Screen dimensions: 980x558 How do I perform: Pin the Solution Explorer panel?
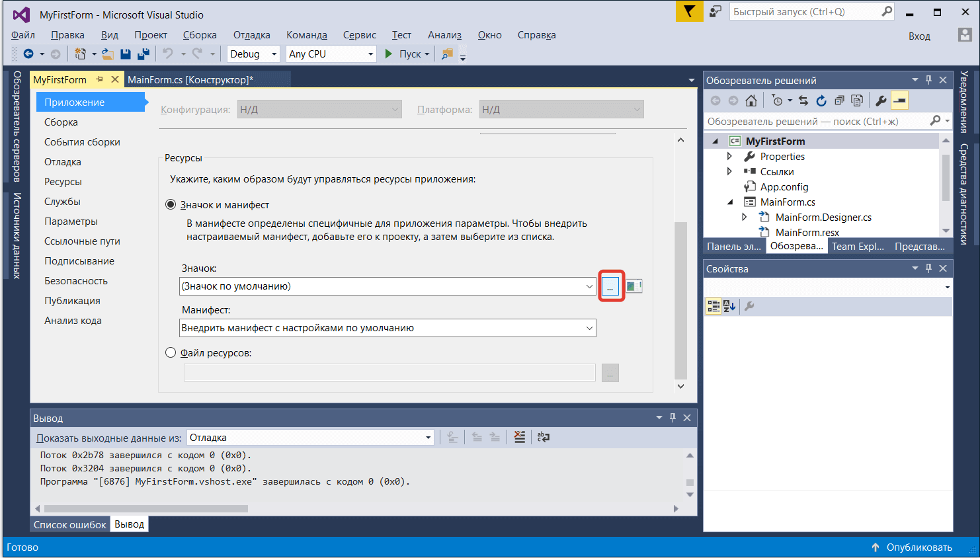(928, 80)
